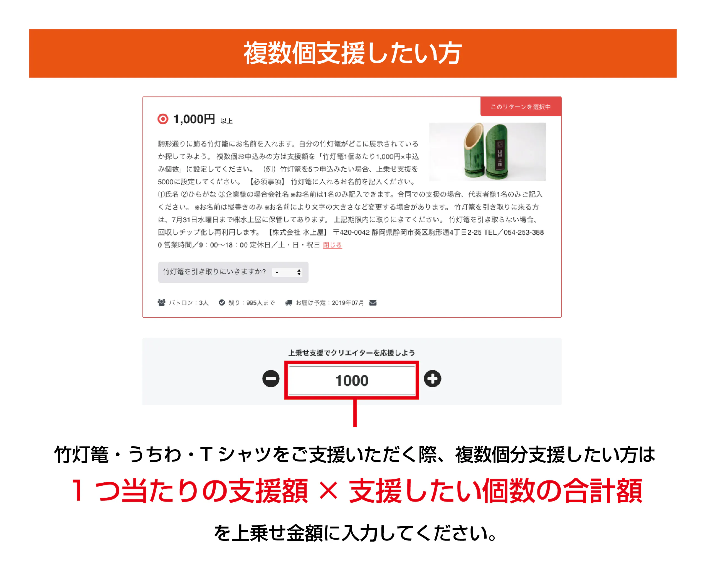Image resolution: width=710 pixels, height=588 pixels.
Task: Click the 竹灯篭を引き取りにいきますか? gray box label
Action: [214, 272]
